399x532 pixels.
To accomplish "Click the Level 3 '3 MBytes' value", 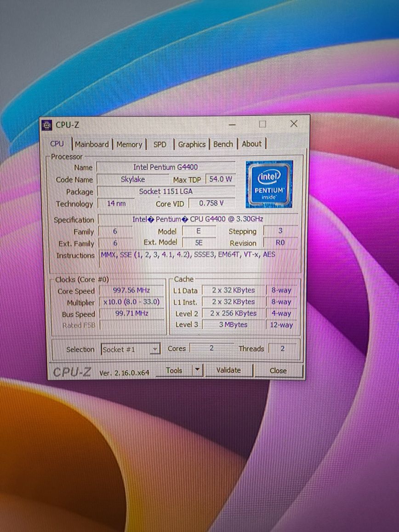I will [234, 325].
